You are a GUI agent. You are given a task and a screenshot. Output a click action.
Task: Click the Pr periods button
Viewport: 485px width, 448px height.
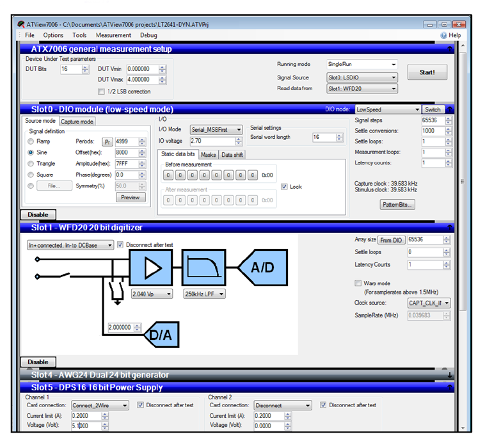click(107, 142)
